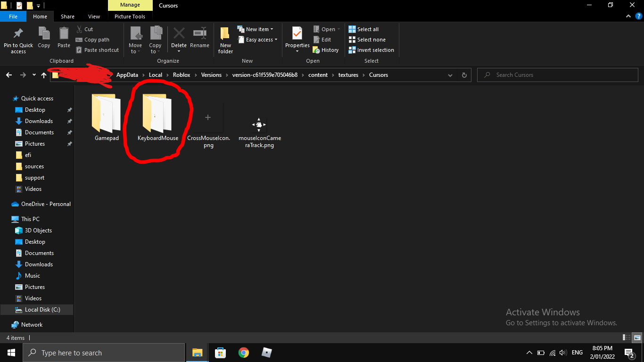Click Invert selection
Screen dimensions: 644x362
371,50
